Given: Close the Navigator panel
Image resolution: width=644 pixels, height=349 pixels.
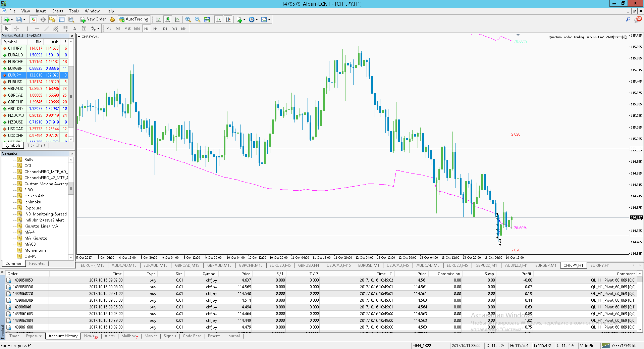Looking at the screenshot, I should point(72,153).
